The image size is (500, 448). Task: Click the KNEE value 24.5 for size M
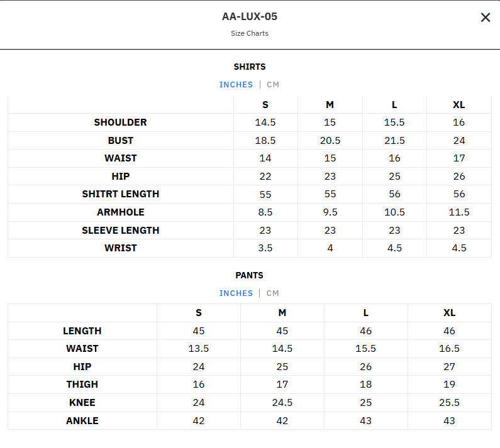pyautogui.click(x=282, y=403)
